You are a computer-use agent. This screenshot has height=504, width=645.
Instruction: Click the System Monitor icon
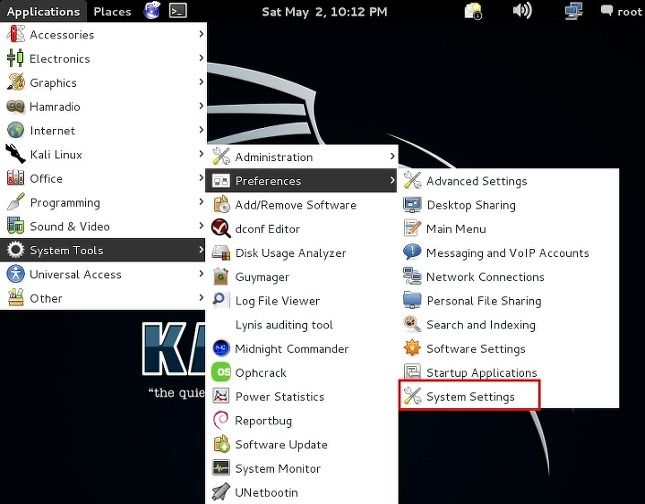tap(221, 468)
